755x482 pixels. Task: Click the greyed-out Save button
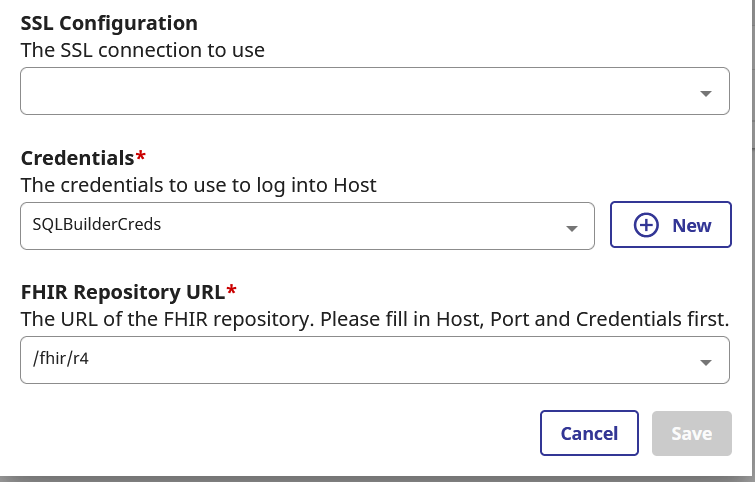coord(691,433)
